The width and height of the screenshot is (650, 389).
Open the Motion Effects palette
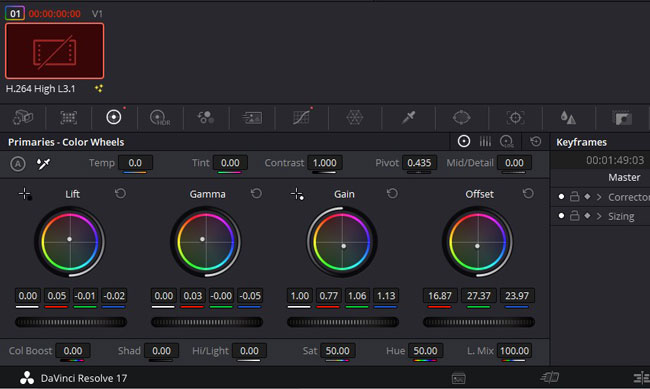pyautogui.click(x=252, y=118)
